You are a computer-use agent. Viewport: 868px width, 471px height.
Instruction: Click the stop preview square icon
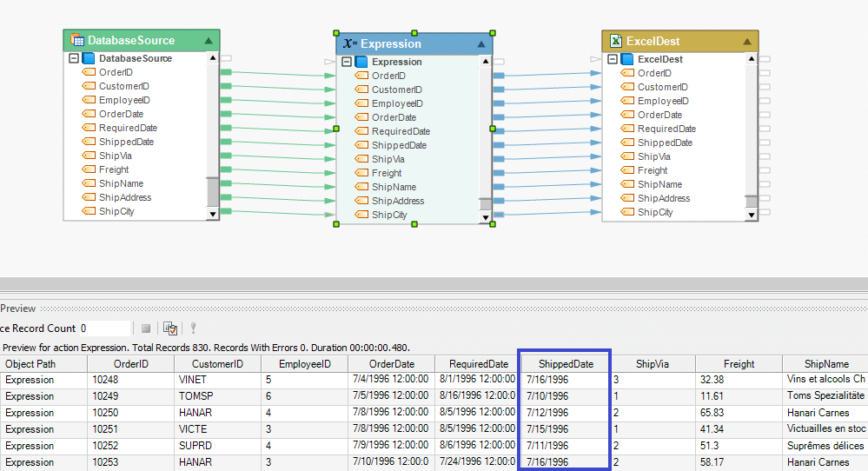[x=146, y=328]
